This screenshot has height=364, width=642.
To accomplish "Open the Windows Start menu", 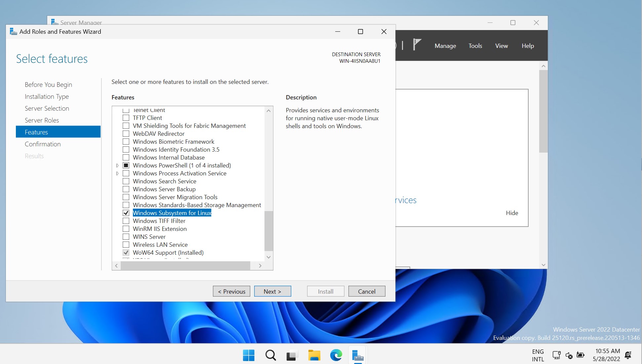I will [x=249, y=355].
